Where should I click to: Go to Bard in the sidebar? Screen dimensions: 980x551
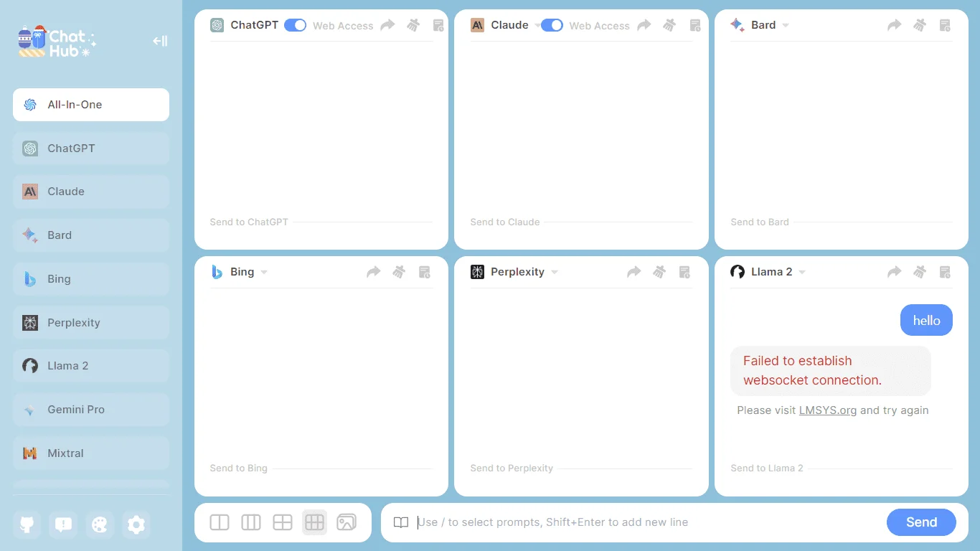91,235
